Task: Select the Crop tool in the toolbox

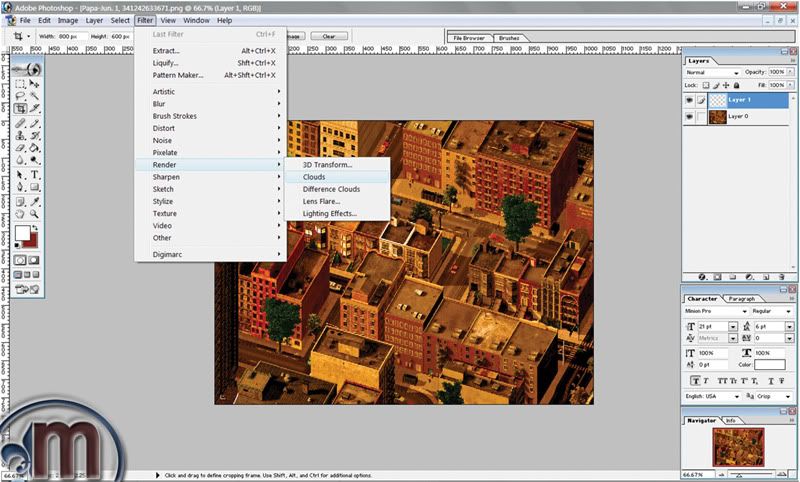Action: [x=20, y=108]
